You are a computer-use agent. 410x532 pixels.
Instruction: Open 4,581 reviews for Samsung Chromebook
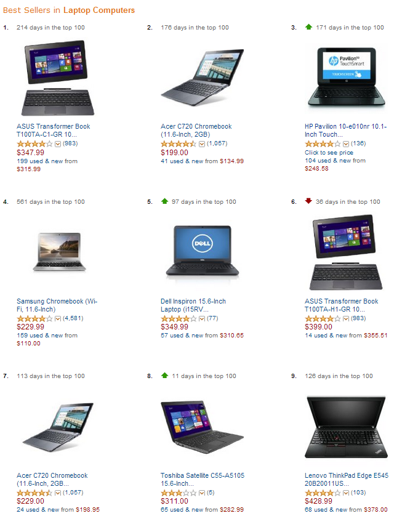click(73, 318)
